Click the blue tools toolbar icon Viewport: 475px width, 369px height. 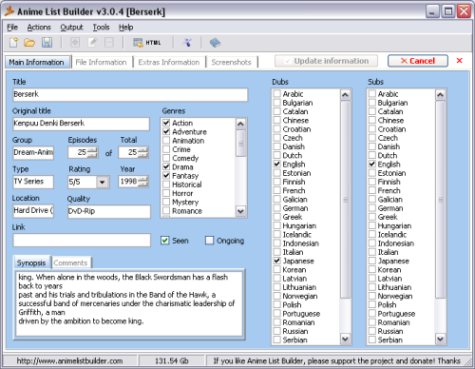click(x=188, y=42)
